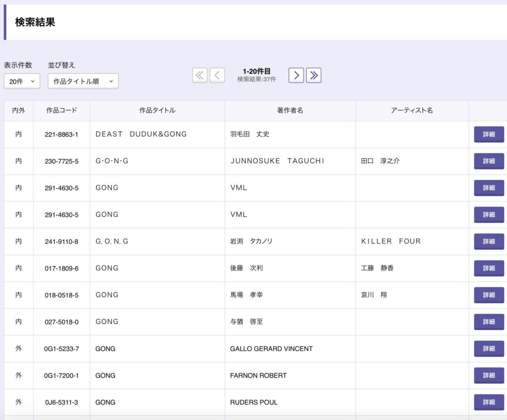Open 詳細 for 与猶 啓至's GONG
This screenshot has width=507, height=420.
[x=489, y=322]
